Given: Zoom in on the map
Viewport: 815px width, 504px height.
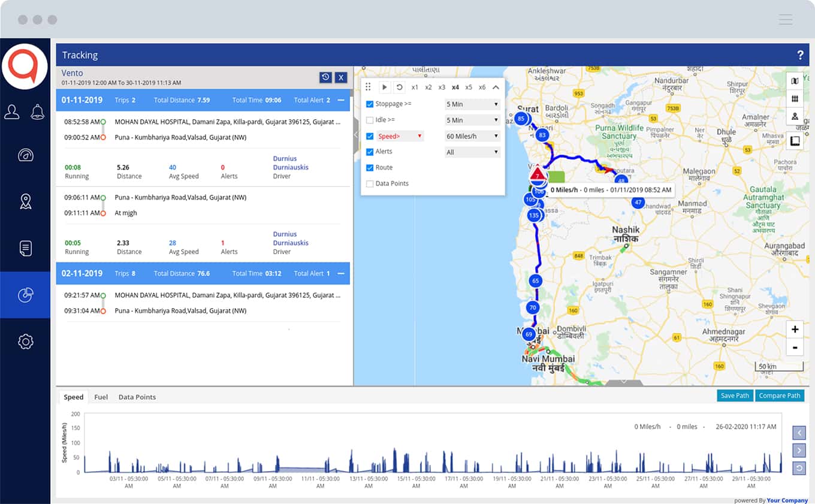Looking at the screenshot, I should 795,329.
